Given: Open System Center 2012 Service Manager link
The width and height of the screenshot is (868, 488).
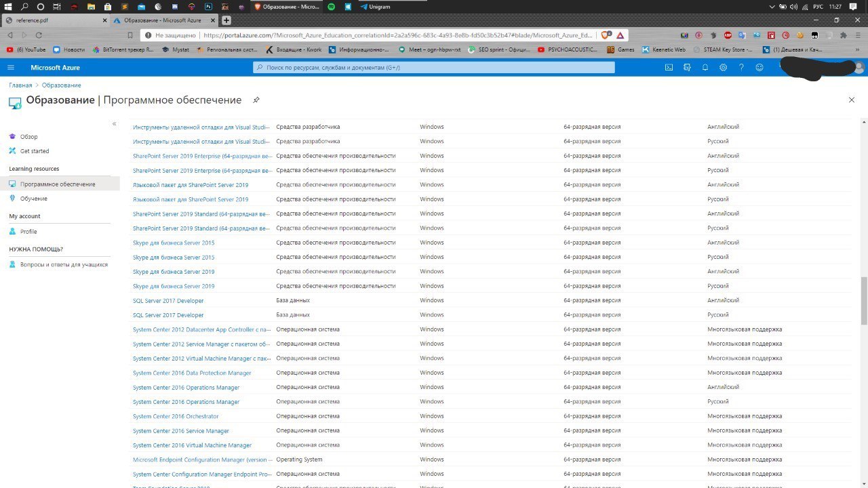Looking at the screenshot, I should [x=202, y=344].
